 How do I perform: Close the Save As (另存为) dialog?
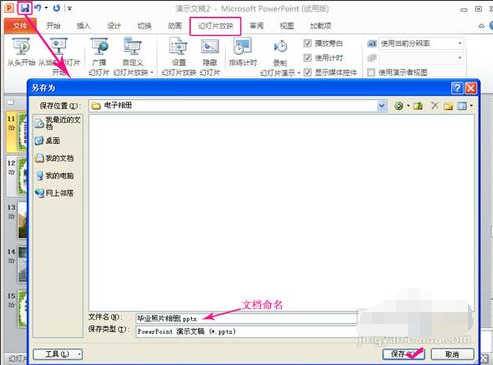471,88
